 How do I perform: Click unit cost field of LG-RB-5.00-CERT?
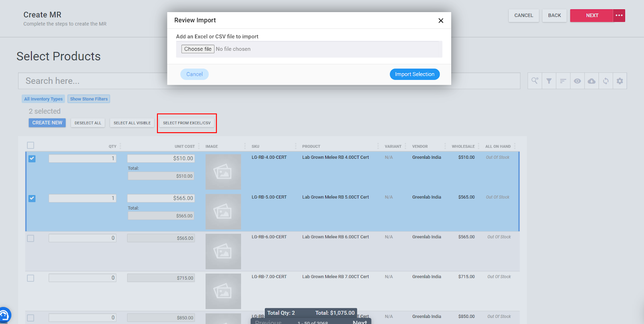click(x=161, y=198)
